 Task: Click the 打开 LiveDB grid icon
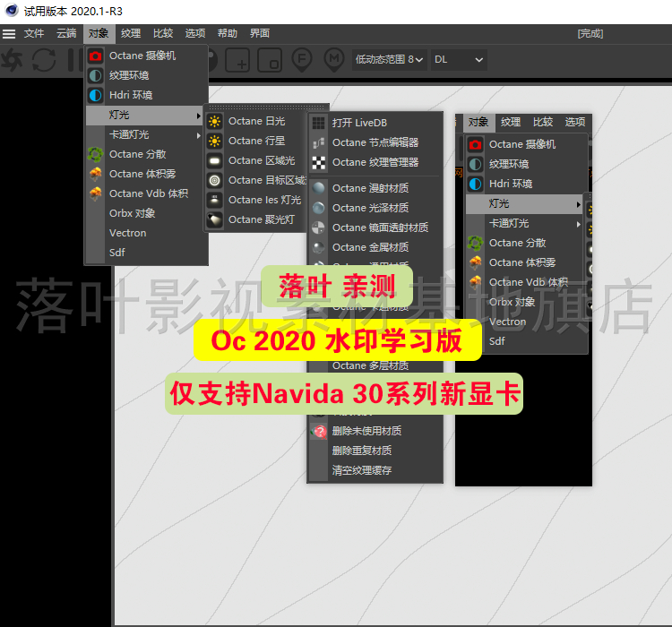tap(318, 123)
